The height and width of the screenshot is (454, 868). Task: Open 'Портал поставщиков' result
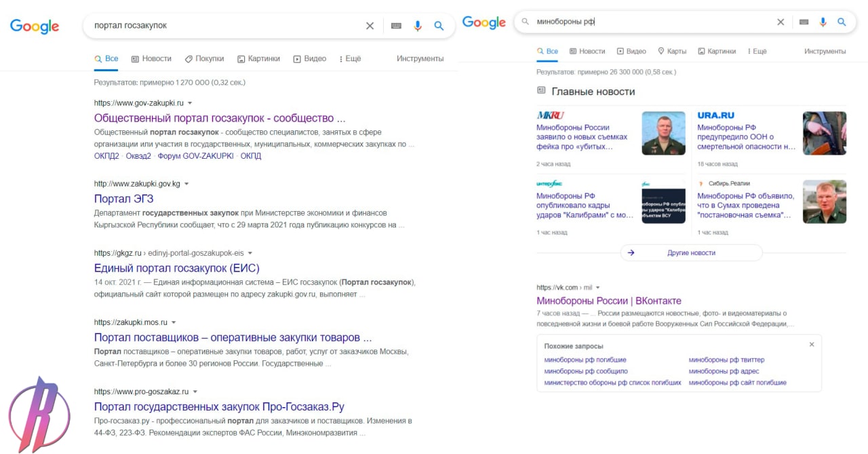point(233,337)
